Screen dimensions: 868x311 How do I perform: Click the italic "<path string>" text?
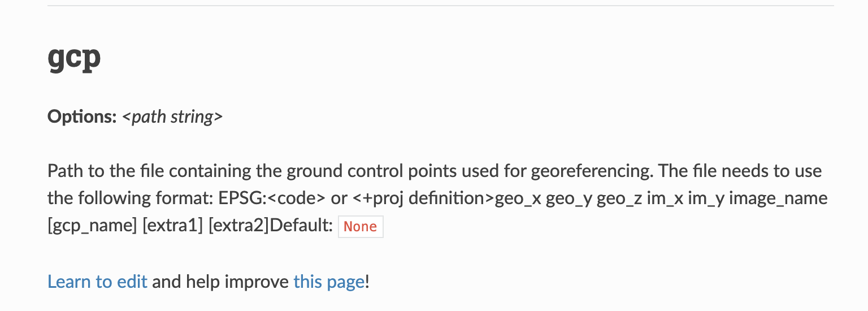click(x=172, y=117)
